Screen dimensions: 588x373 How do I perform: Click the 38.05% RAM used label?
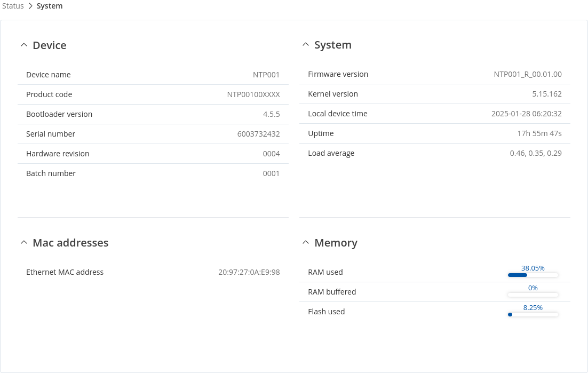click(533, 268)
